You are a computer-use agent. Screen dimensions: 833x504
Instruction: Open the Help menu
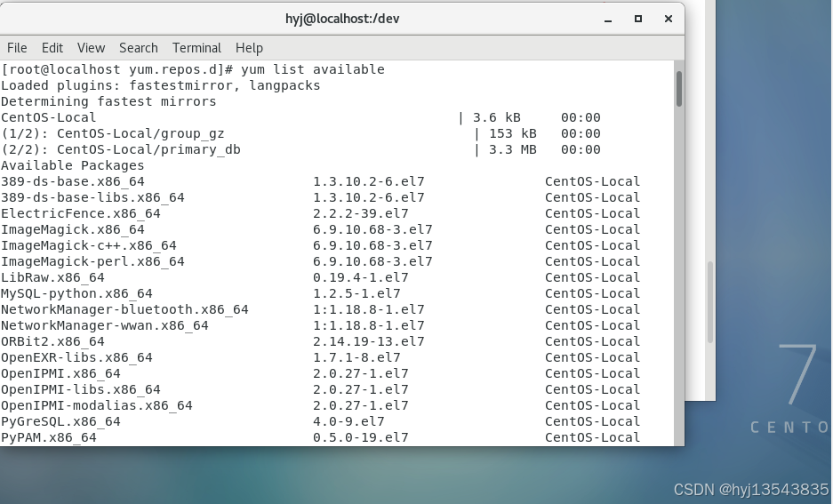(249, 48)
